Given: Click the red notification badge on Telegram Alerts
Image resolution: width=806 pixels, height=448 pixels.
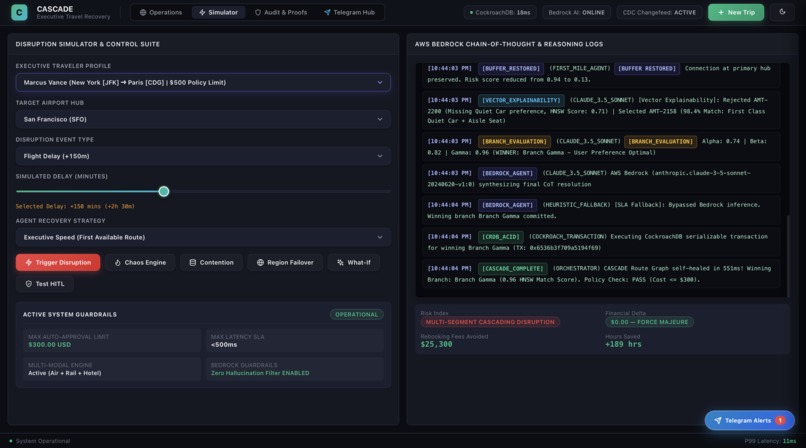Looking at the screenshot, I should click(780, 420).
